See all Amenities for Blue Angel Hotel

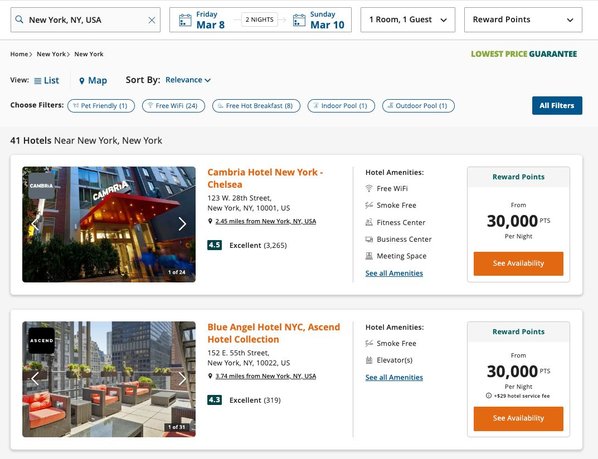(x=394, y=377)
